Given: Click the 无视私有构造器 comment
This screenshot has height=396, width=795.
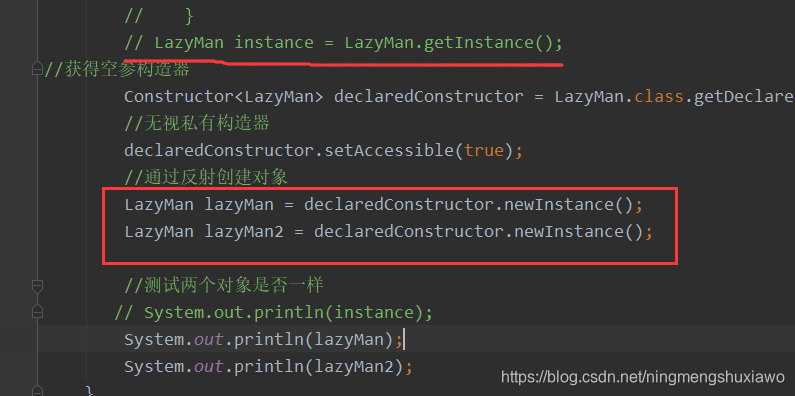Looking at the screenshot, I should pos(197,123).
